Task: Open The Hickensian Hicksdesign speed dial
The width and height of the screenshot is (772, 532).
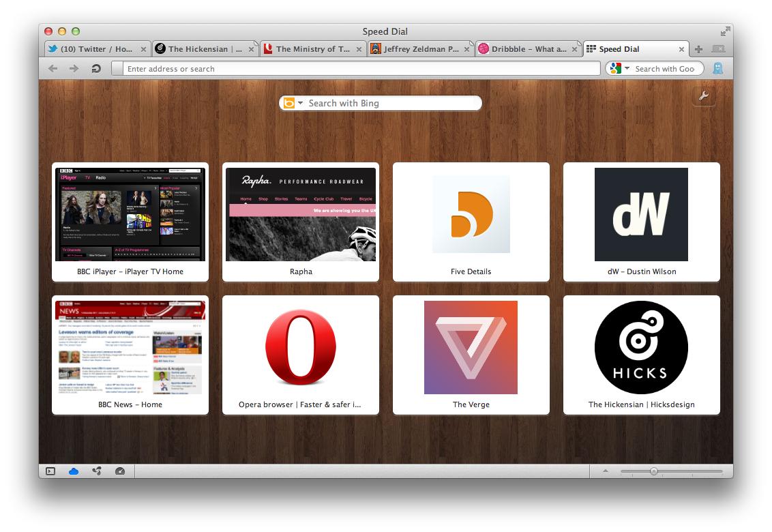Action: click(x=642, y=355)
